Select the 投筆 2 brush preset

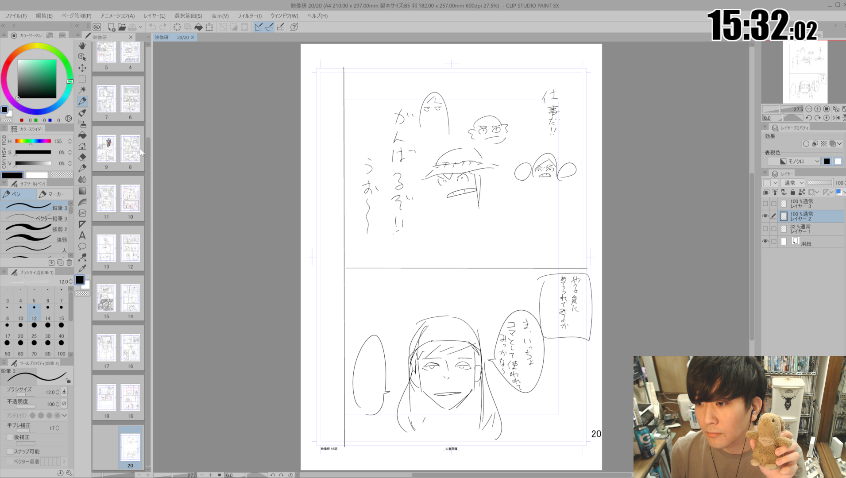pyautogui.click(x=36, y=229)
